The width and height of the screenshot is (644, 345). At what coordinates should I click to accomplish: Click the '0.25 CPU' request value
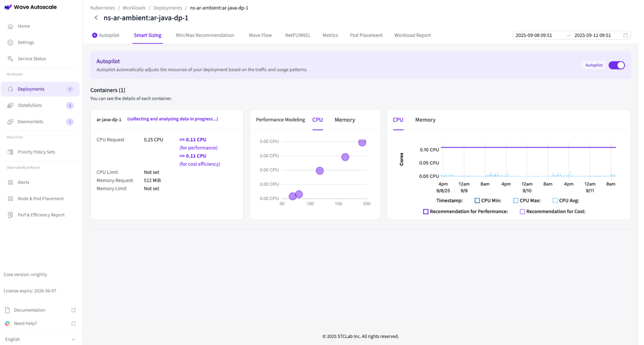pyautogui.click(x=154, y=140)
